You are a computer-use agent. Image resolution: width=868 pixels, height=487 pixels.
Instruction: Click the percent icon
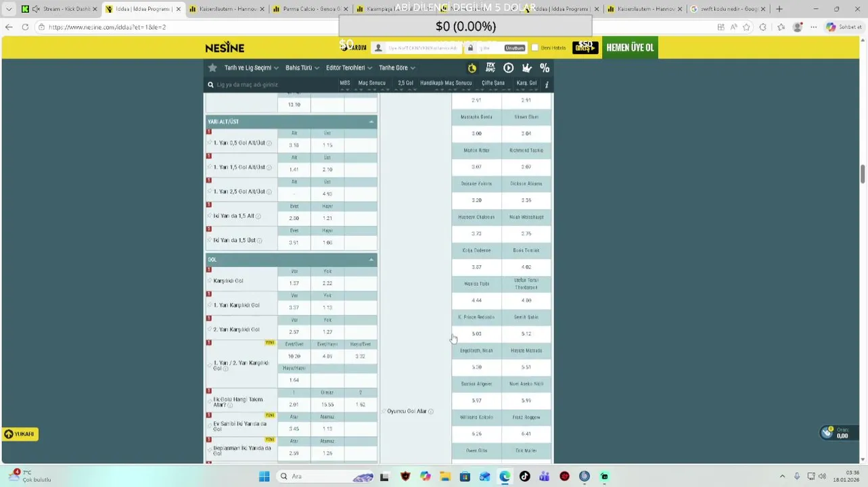point(545,68)
